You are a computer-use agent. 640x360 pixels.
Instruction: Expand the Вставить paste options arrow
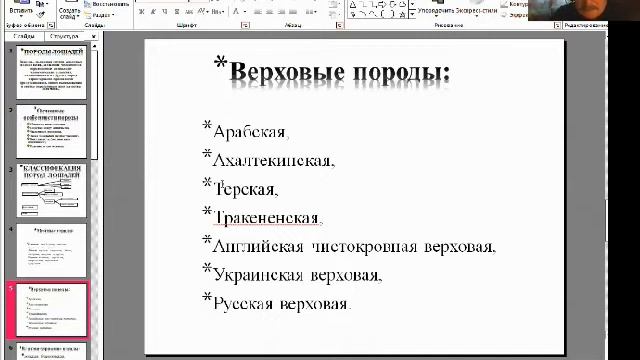[x=21, y=16]
